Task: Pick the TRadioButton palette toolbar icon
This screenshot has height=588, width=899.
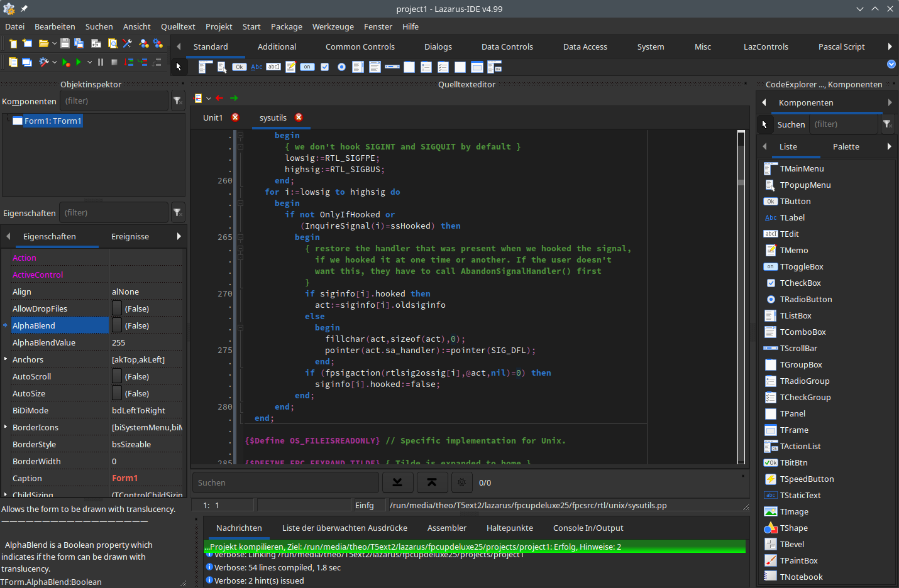Action: 341,67
